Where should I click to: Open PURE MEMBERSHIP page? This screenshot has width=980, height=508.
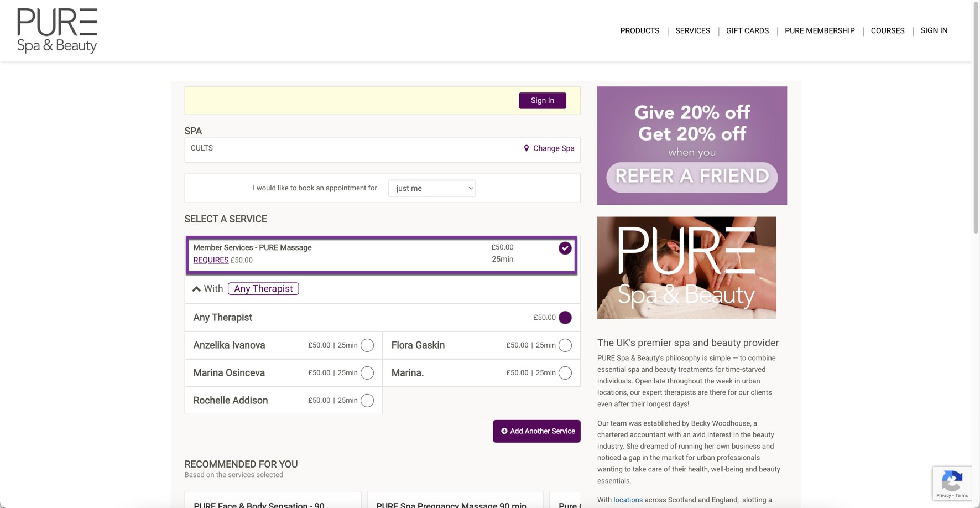point(820,31)
